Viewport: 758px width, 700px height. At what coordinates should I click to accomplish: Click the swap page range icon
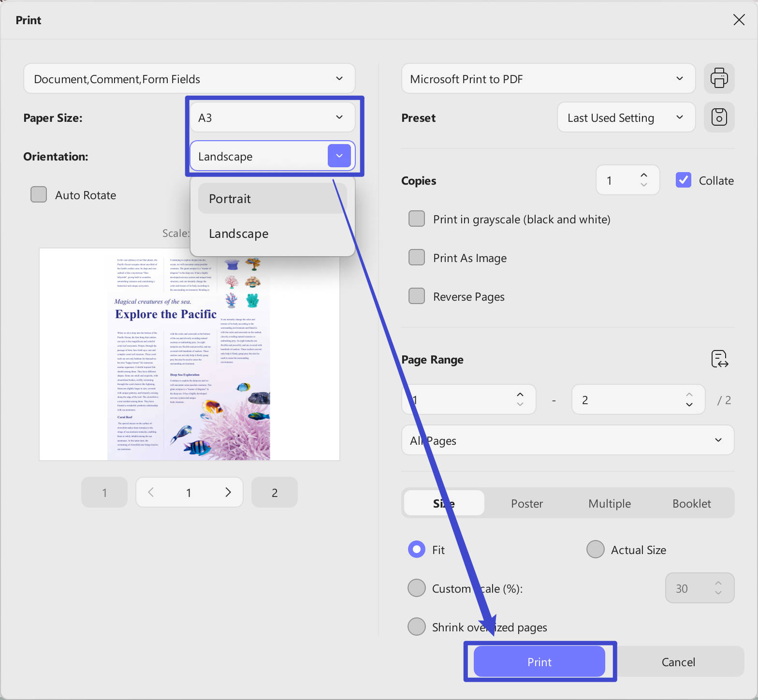click(720, 359)
